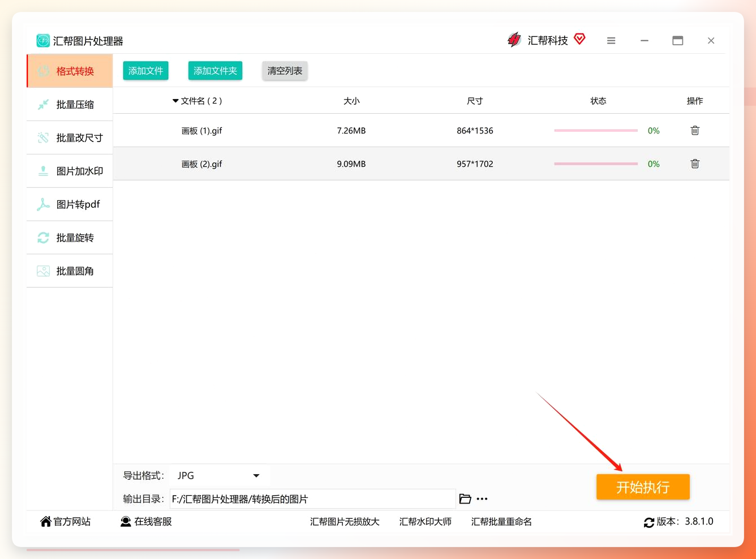This screenshot has height=559, width=756.
Task: Select file name 画板 (1).gif
Action: pyautogui.click(x=201, y=131)
